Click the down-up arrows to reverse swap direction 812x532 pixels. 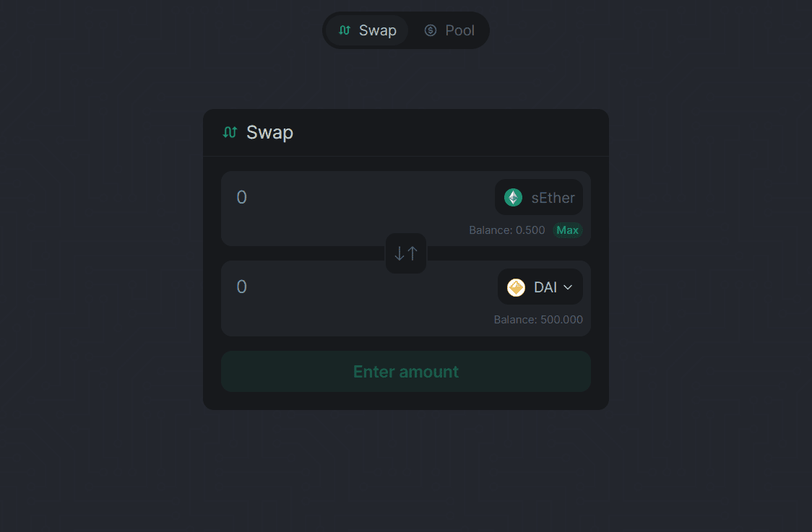point(405,253)
